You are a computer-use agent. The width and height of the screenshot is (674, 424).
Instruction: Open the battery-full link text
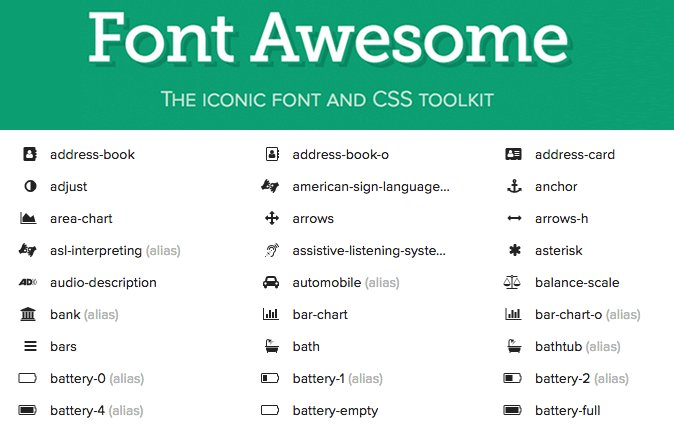coord(567,411)
